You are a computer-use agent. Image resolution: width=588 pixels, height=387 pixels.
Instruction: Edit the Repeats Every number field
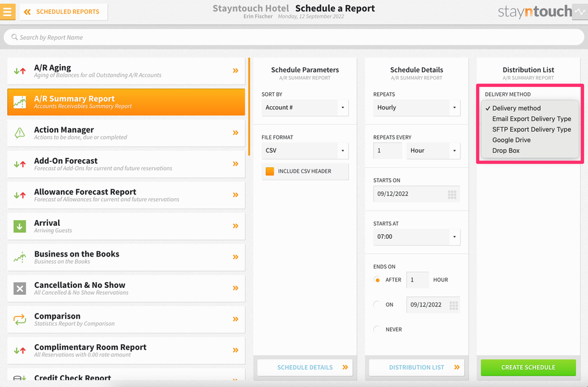click(388, 150)
